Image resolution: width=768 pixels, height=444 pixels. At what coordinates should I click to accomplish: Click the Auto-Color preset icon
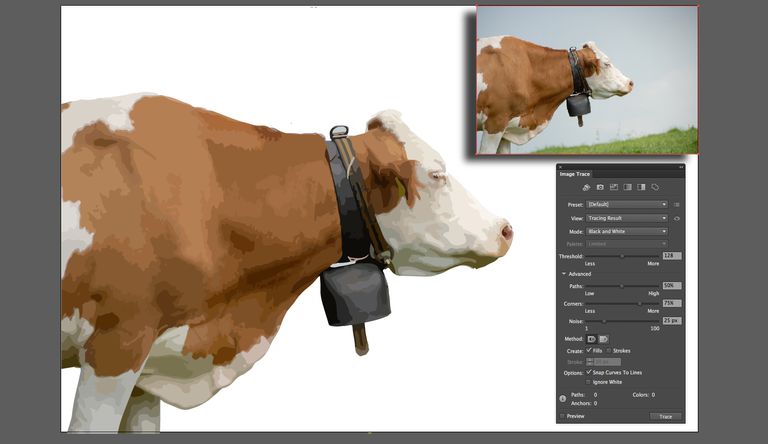point(586,187)
